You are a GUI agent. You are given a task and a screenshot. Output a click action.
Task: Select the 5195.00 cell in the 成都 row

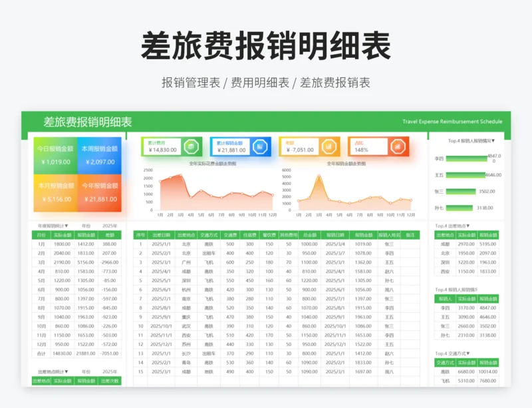(x=488, y=244)
